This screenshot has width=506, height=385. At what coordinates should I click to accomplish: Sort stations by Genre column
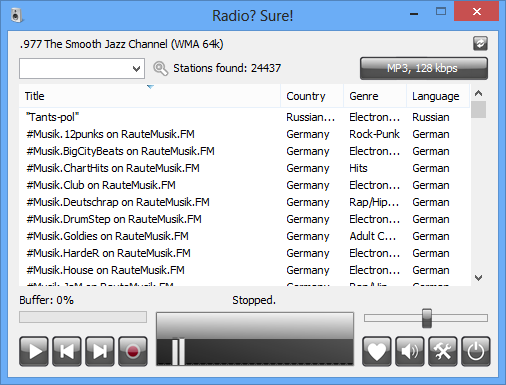[x=375, y=96]
